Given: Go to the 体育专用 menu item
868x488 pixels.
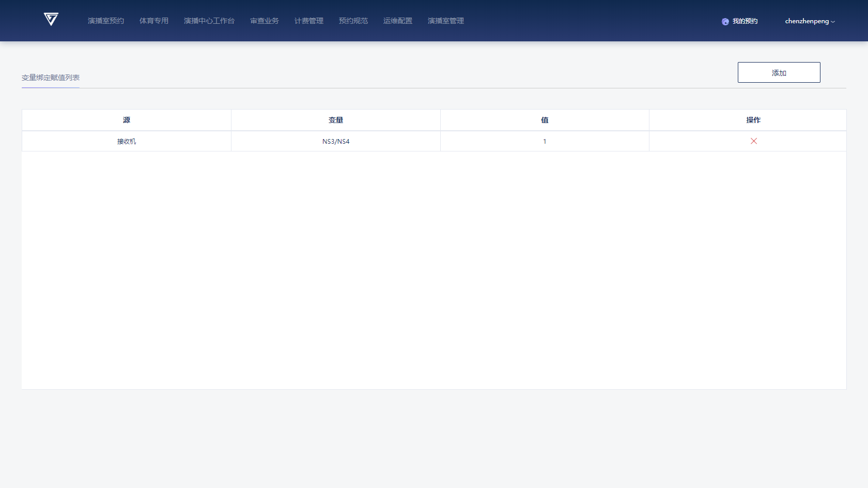Looking at the screenshot, I should [x=154, y=21].
